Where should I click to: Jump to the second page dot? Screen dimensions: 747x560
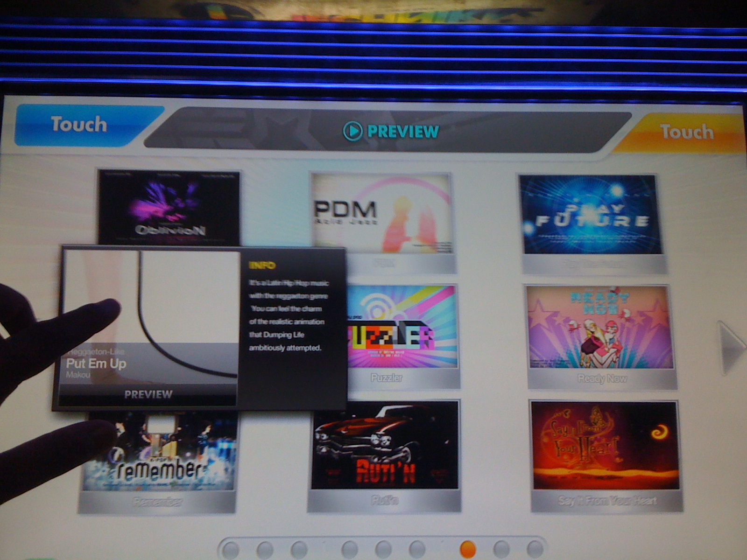tap(265, 549)
